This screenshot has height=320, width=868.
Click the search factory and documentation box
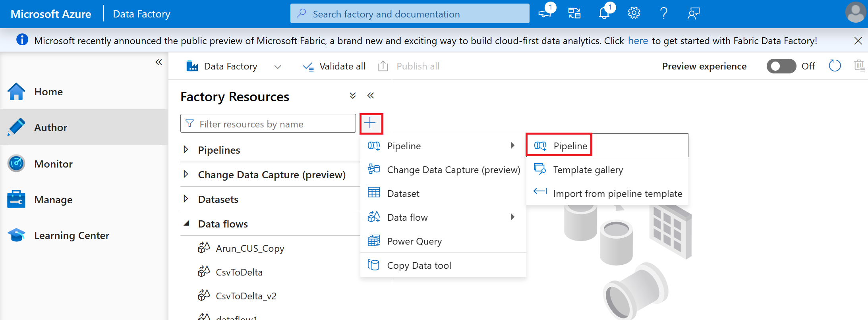(x=410, y=13)
